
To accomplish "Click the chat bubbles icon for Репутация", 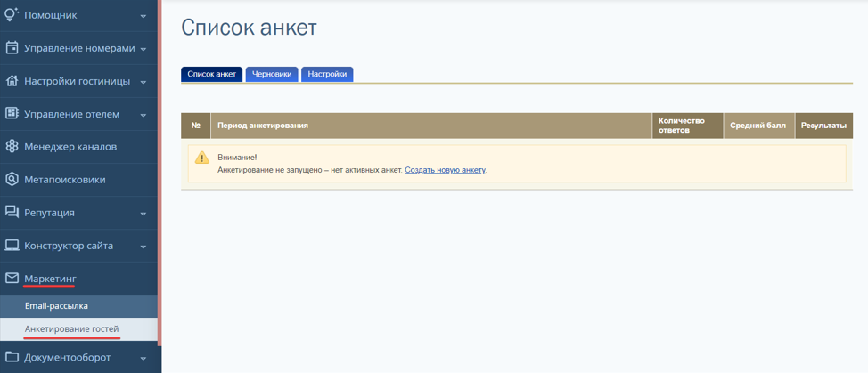I will point(12,213).
